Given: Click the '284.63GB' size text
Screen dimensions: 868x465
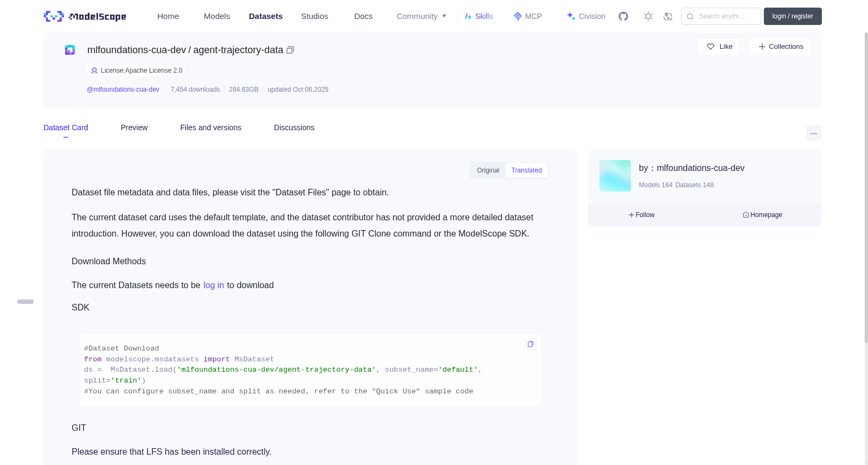Looking at the screenshot, I should (x=244, y=90).
